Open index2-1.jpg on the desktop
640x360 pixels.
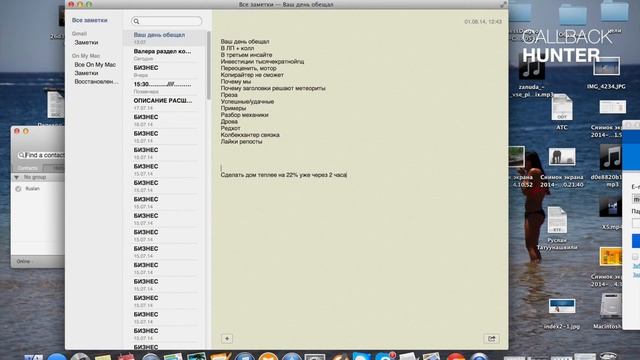562,307
